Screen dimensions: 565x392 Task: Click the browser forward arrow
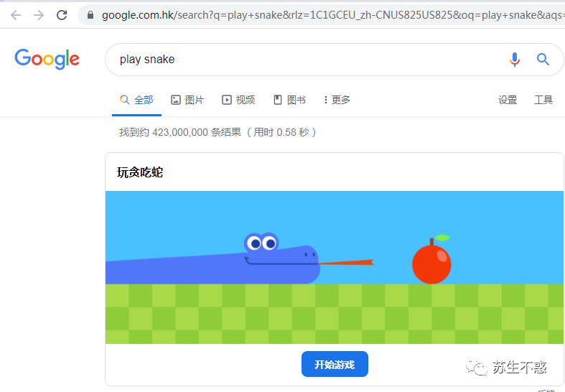pos(39,15)
